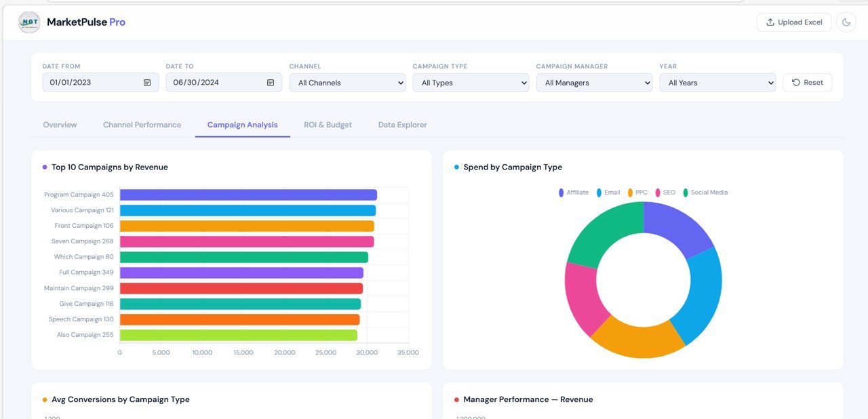Click the Upload Excel icon button

pyautogui.click(x=770, y=22)
